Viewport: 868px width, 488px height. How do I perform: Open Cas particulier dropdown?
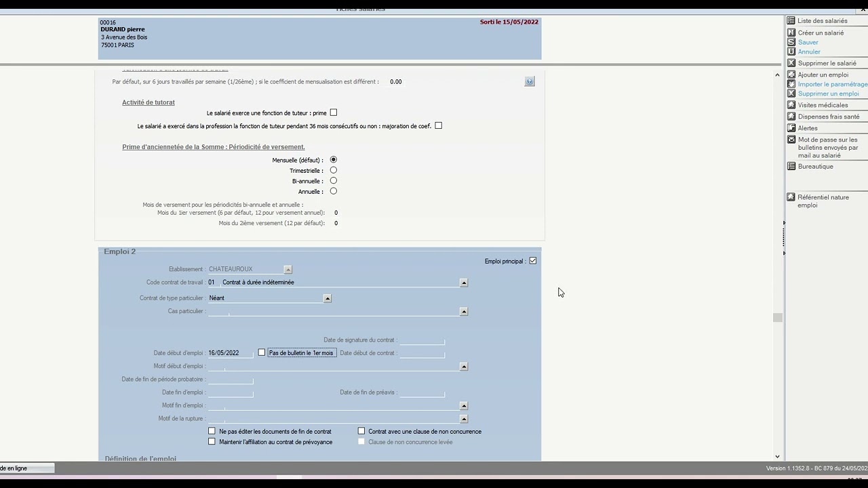tap(464, 311)
